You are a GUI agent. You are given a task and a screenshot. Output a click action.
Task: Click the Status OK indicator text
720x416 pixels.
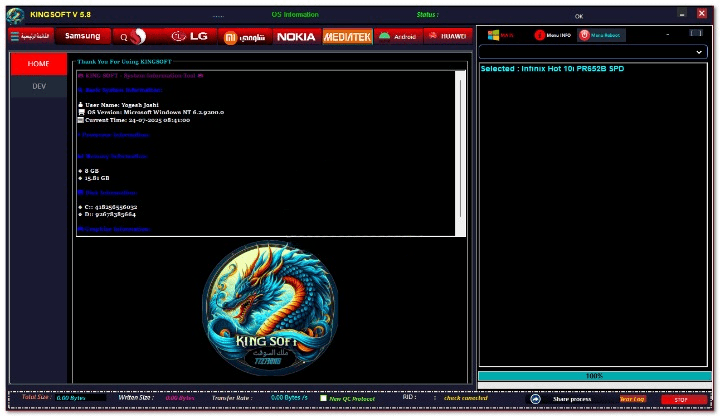pyautogui.click(x=579, y=16)
